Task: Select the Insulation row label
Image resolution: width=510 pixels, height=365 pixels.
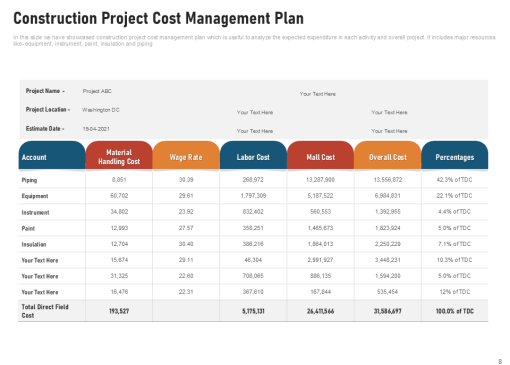Action: click(x=34, y=244)
